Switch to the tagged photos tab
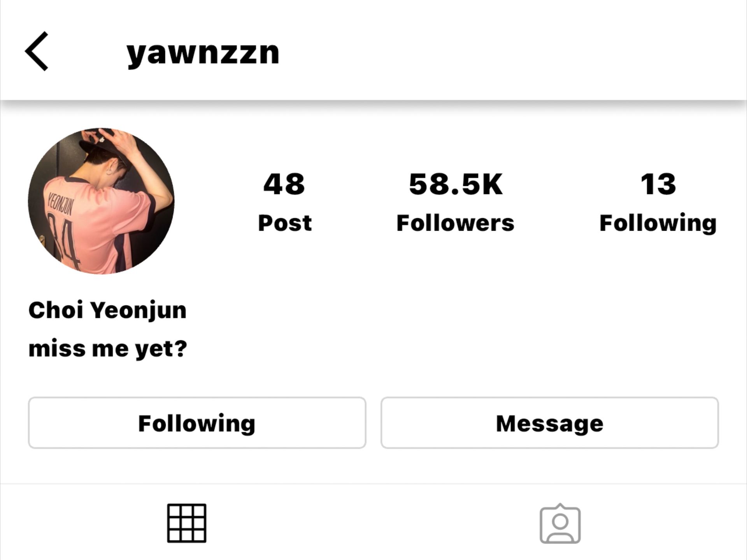 [560, 523]
